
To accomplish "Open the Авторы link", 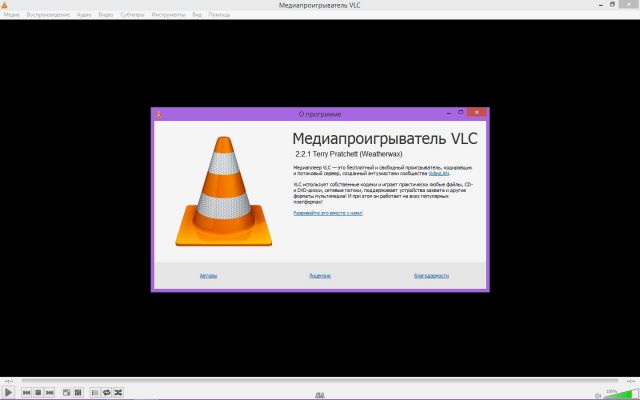I will pyautogui.click(x=208, y=276).
